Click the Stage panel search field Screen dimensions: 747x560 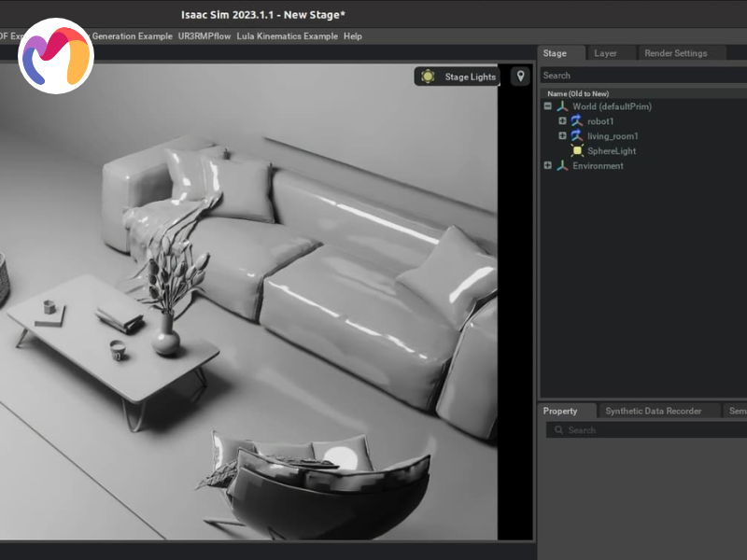pyautogui.click(x=642, y=76)
